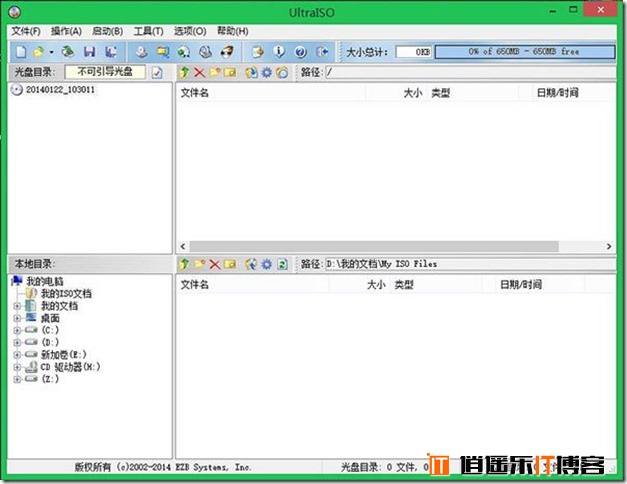Click the Burn CD image icon

click(x=227, y=52)
